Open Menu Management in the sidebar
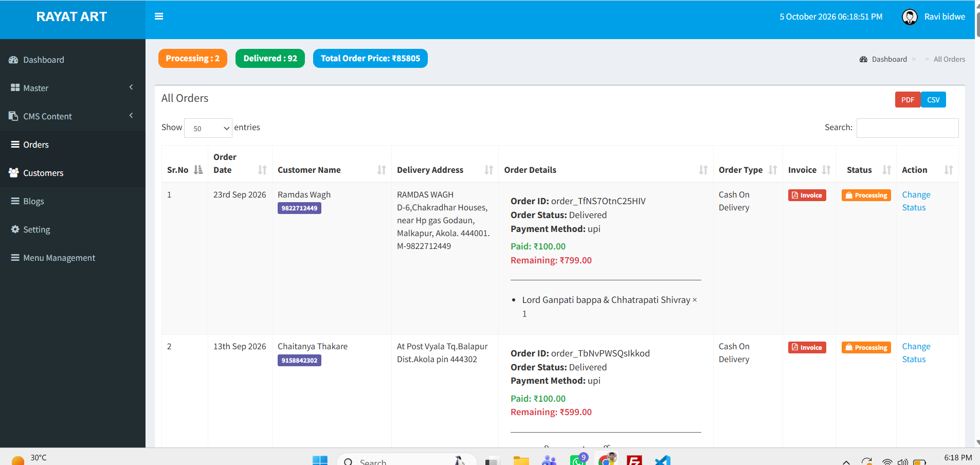This screenshot has height=465, width=980. (x=72, y=258)
